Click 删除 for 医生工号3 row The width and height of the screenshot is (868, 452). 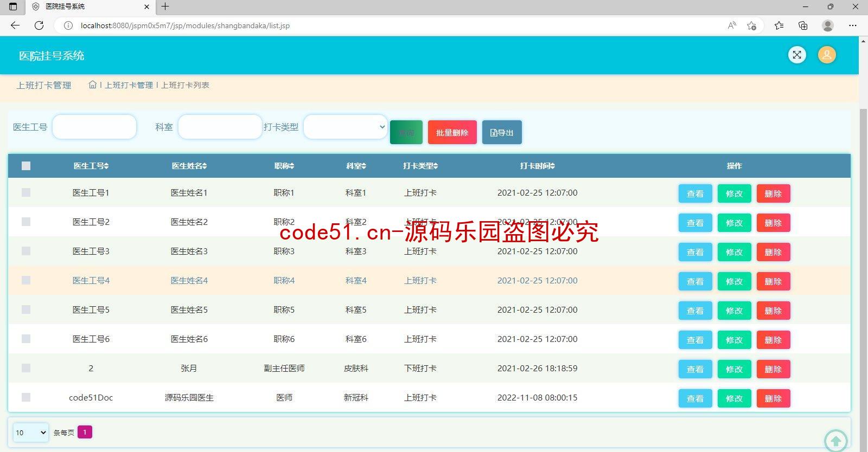[774, 252]
